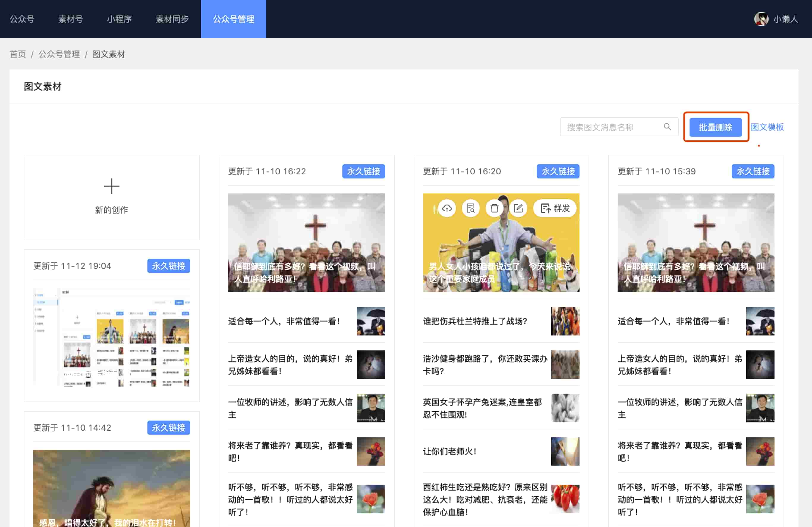Open 谁把伤兵杜兰特推上了战场 article

475,321
